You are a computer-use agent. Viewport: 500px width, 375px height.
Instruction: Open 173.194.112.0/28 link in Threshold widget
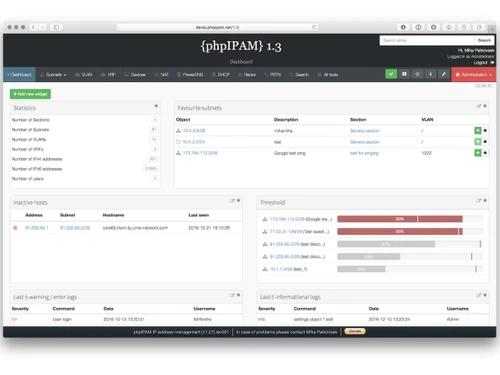(x=287, y=219)
